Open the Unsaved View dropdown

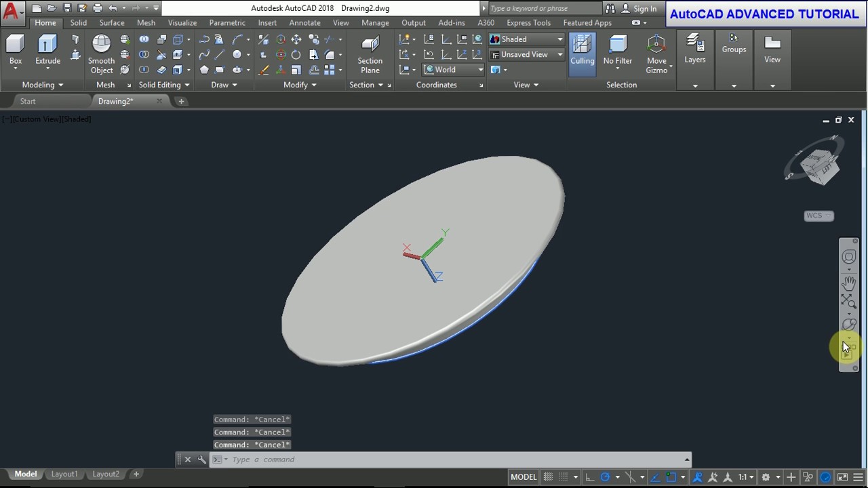pyautogui.click(x=526, y=55)
